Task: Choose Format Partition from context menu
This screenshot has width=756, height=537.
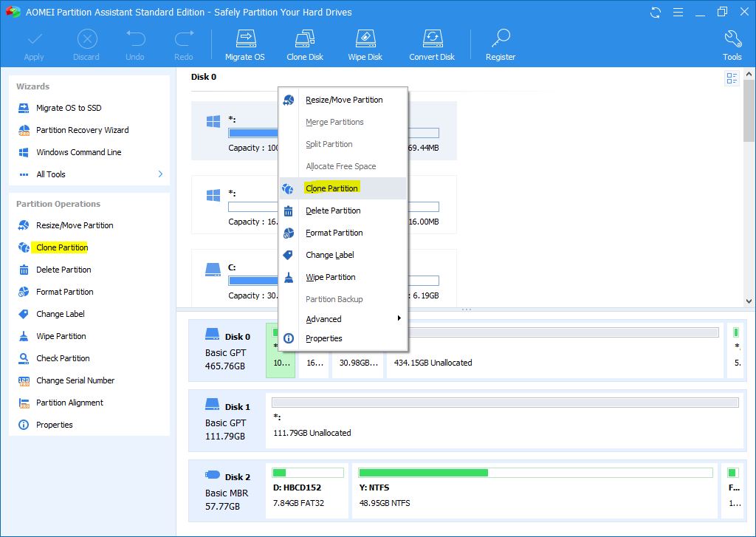Action: (334, 233)
